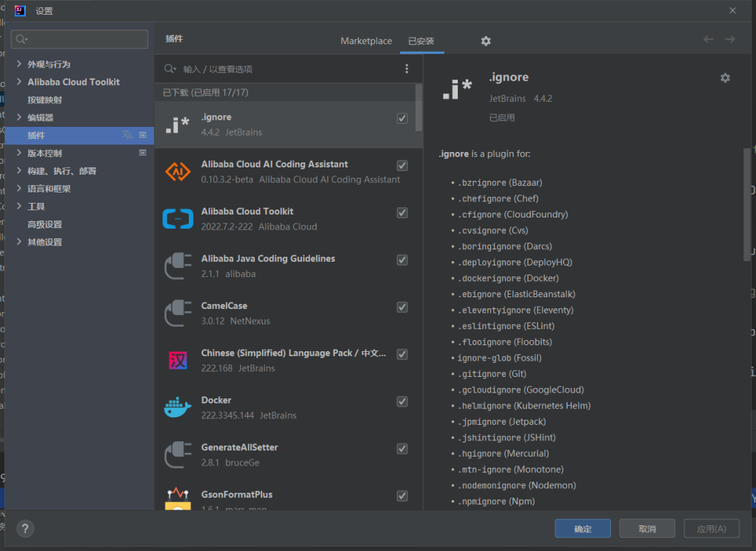This screenshot has width=756, height=551.
Task: Click the help question mark button
Action: pyautogui.click(x=25, y=529)
